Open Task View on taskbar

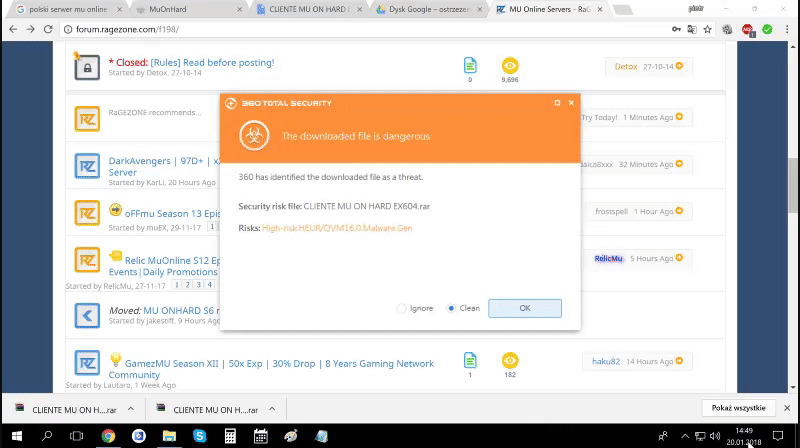click(x=77, y=436)
